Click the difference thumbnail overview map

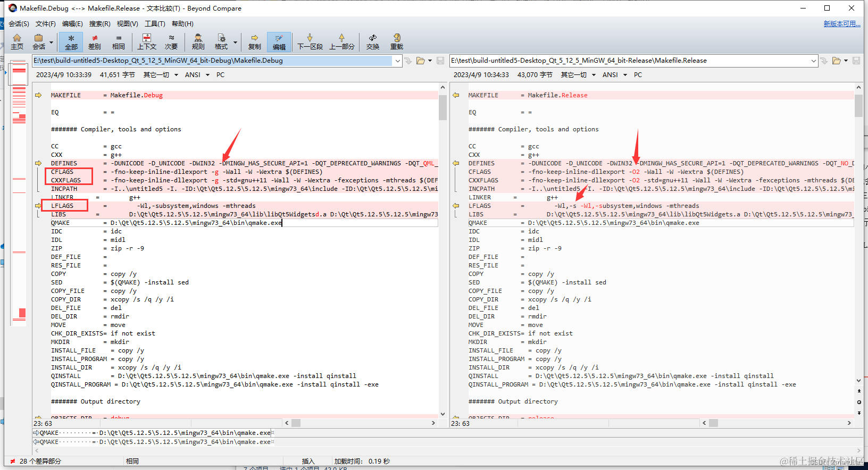point(19,194)
